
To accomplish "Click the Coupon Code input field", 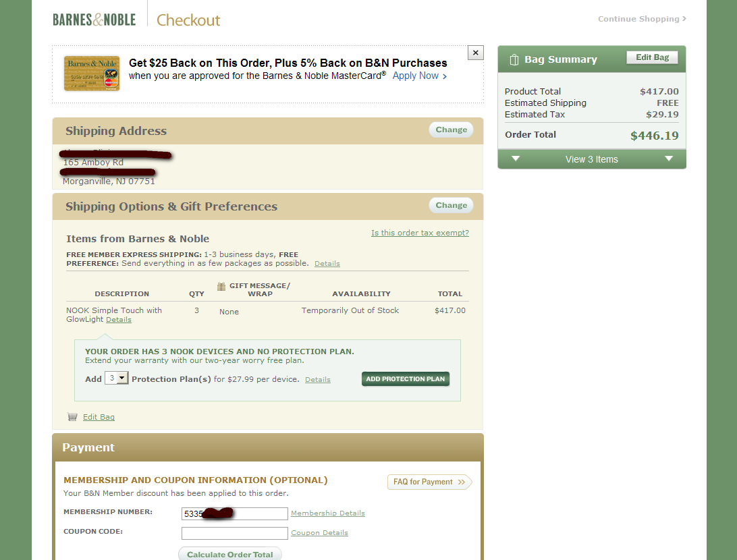I will tap(235, 533).
